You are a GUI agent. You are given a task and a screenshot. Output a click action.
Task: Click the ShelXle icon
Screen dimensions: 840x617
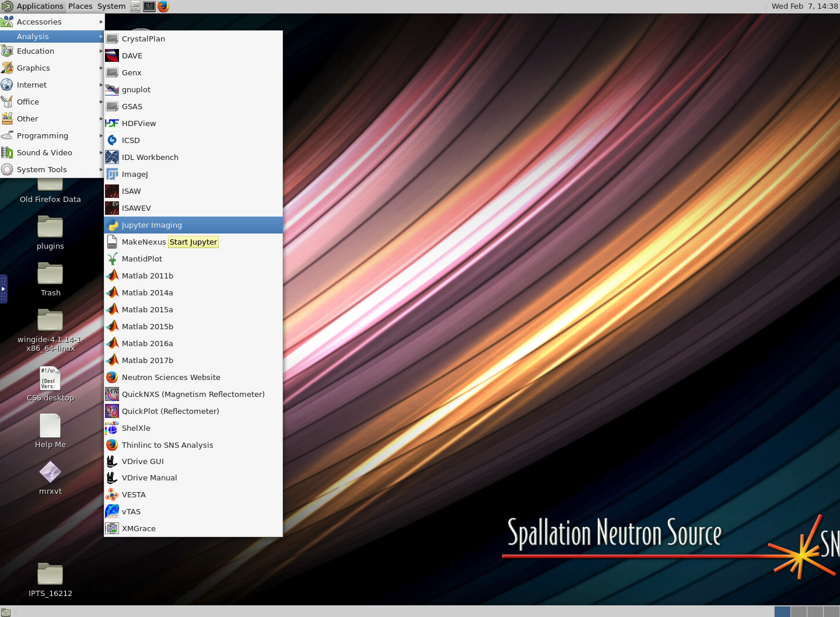coord(112,428)
